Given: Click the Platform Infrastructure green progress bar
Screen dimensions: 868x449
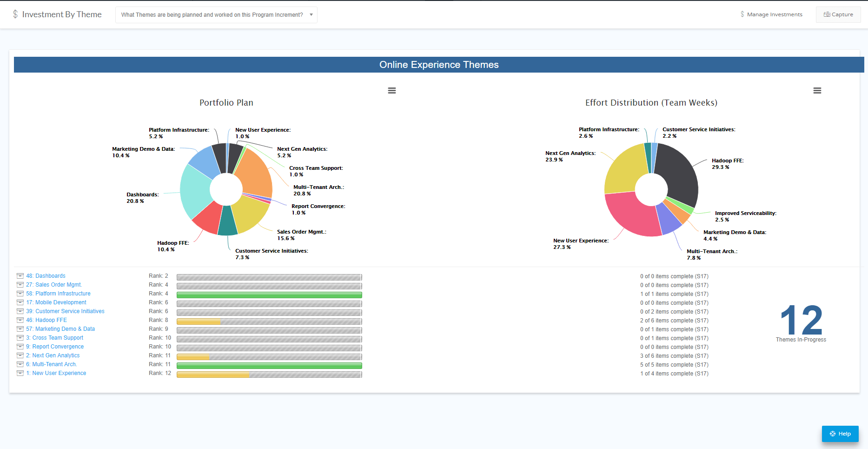Looking at the screenshot, I should click(x=269, y=295).
